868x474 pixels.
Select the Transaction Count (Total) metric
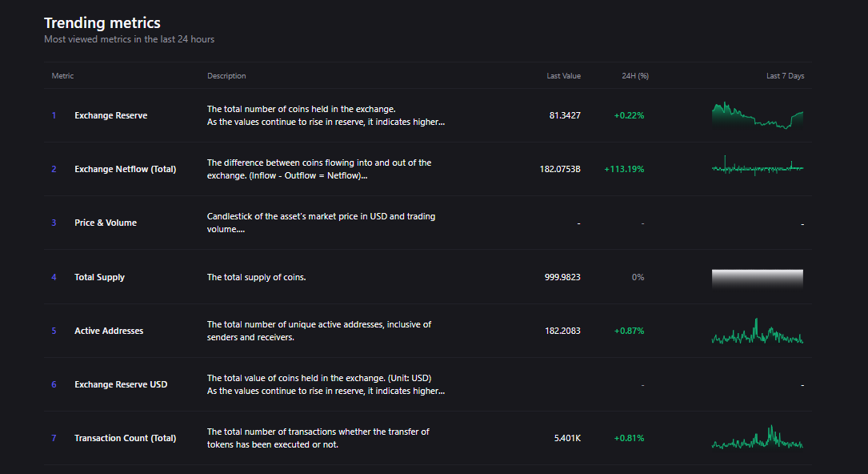[125, 438]
